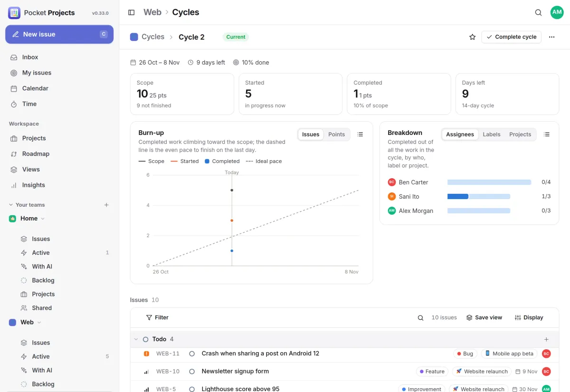
Task: Open issue Newsletter signup form
Action: 235,372
